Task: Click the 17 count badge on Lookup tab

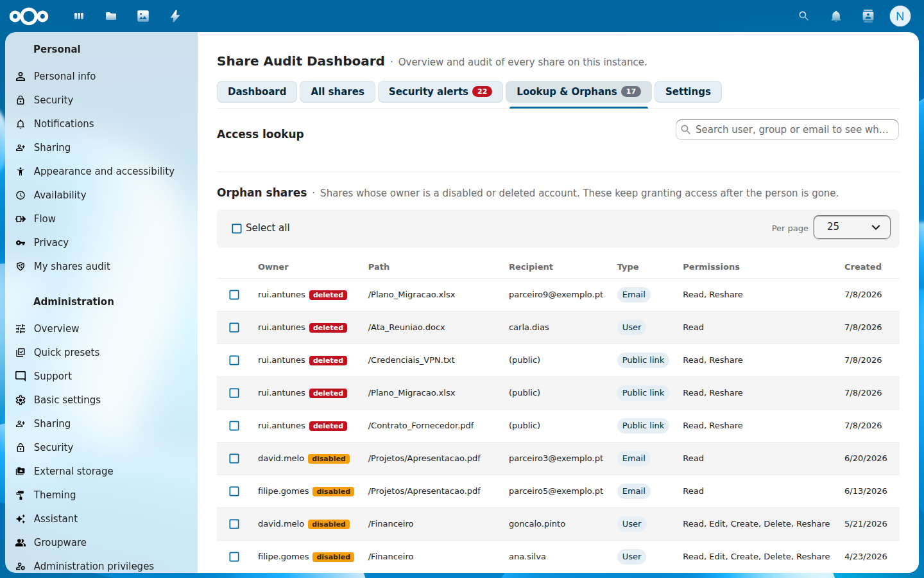Action: (x=631, y=92)
